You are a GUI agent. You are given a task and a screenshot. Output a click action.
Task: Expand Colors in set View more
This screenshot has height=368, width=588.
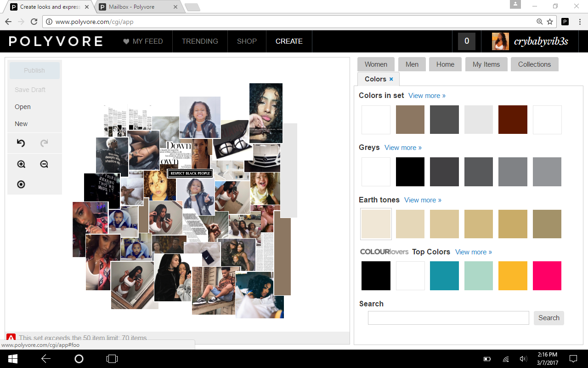(427, 96)
